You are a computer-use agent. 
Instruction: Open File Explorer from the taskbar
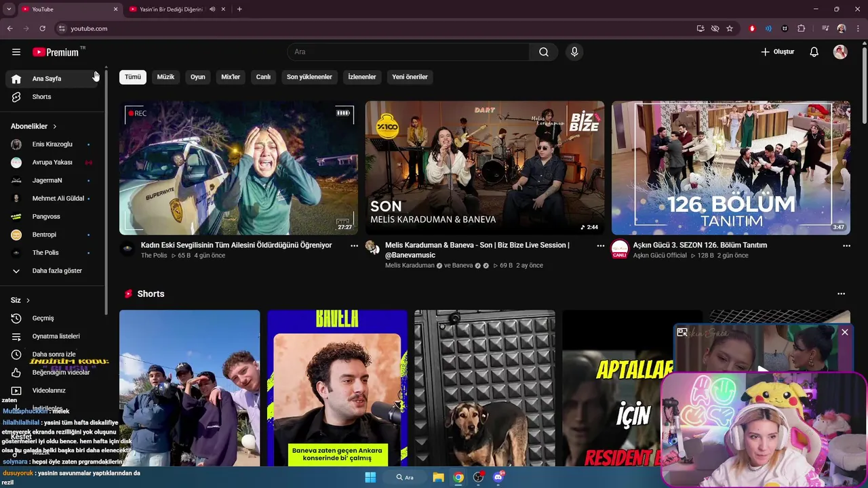pos(438,477)
